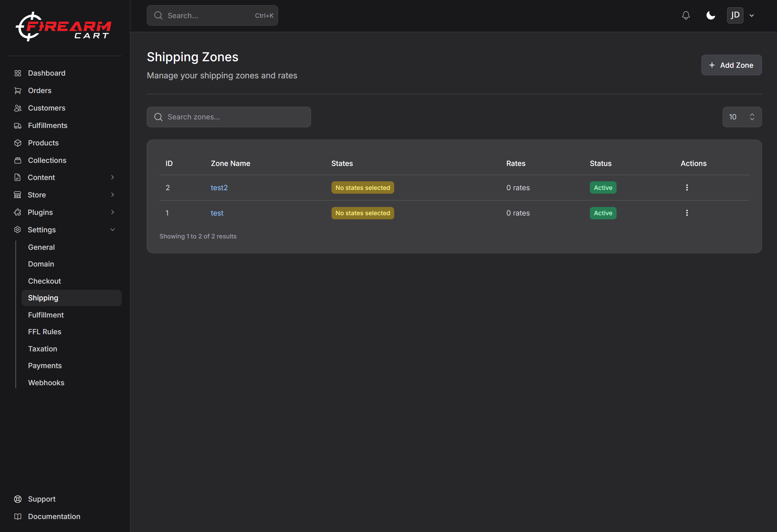Click Active status badge for test
Screen dimensions: 777x532
[603, 213]
